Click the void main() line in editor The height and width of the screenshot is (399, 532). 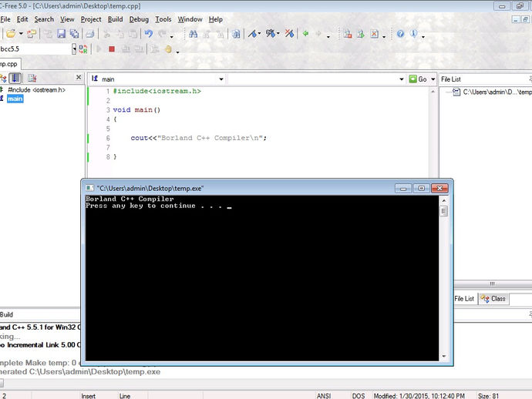(x=136, y=110)
